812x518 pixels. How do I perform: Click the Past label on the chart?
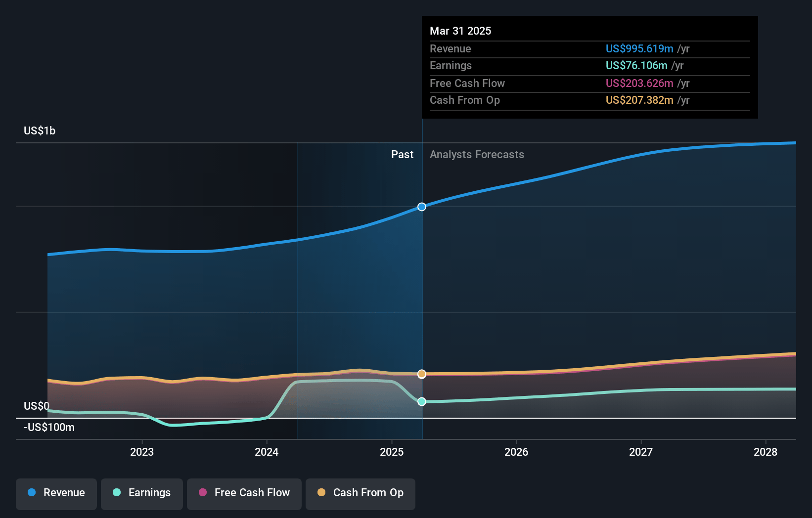402,154
